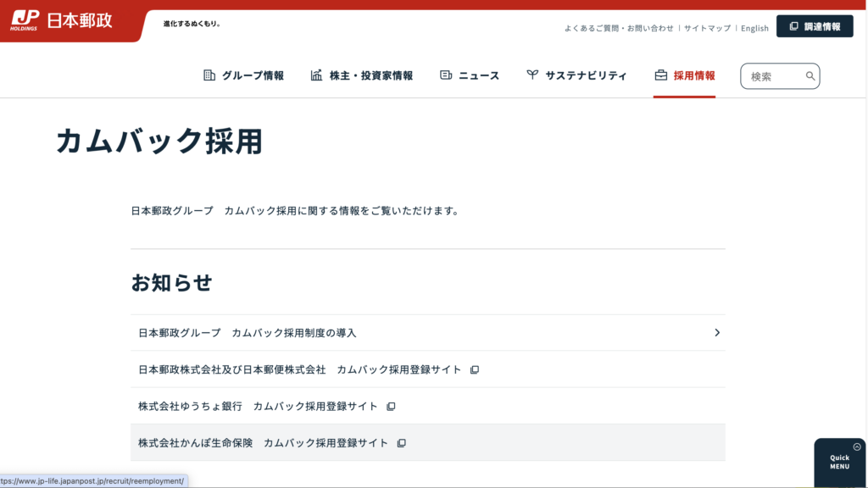Click the カムバック採用 page heading
868x488 pixels.
(159, 141)
